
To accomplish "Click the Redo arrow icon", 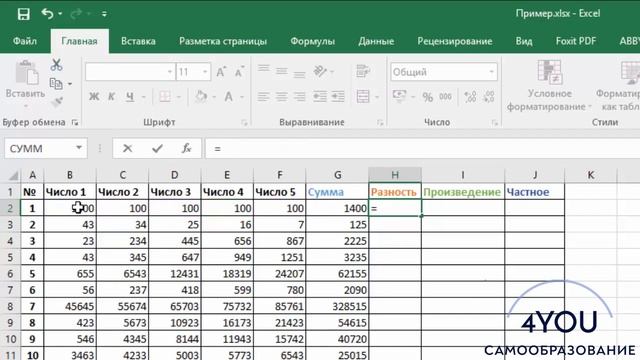I will click(76, 14).
